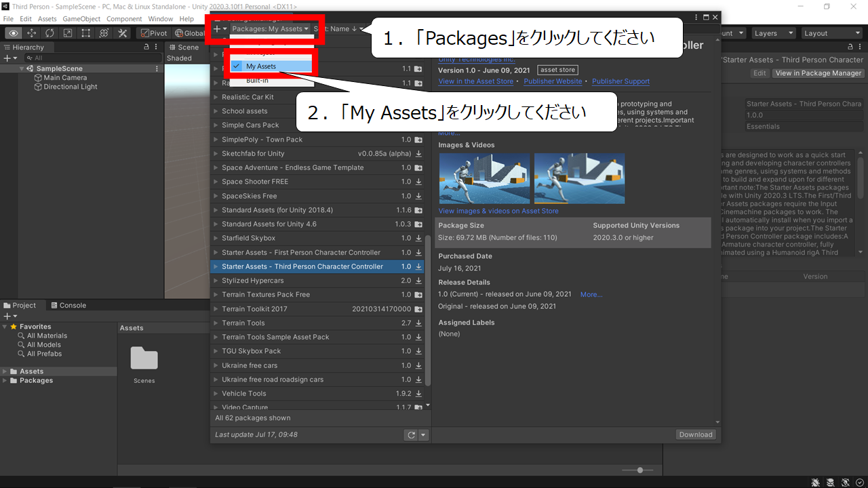Click import icon for Standard Assets for Unity 4.6
The width and height of the screenshot is (868, 488).
[418, 224]
